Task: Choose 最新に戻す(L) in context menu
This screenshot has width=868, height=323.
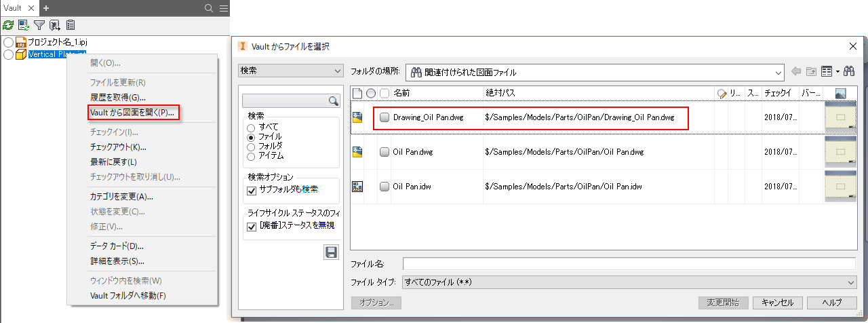Action: tap(114, 162)
